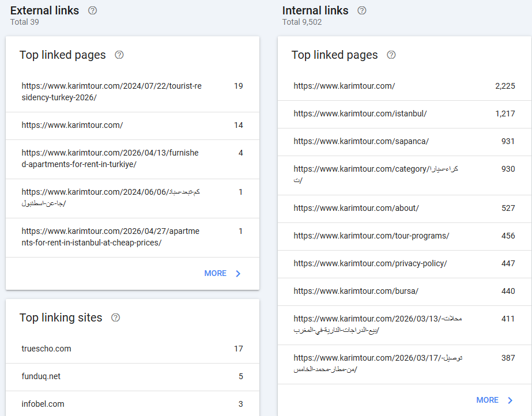Click the count 931 for sapanca page
Screen dimensions: 532x416
(508, 141)
